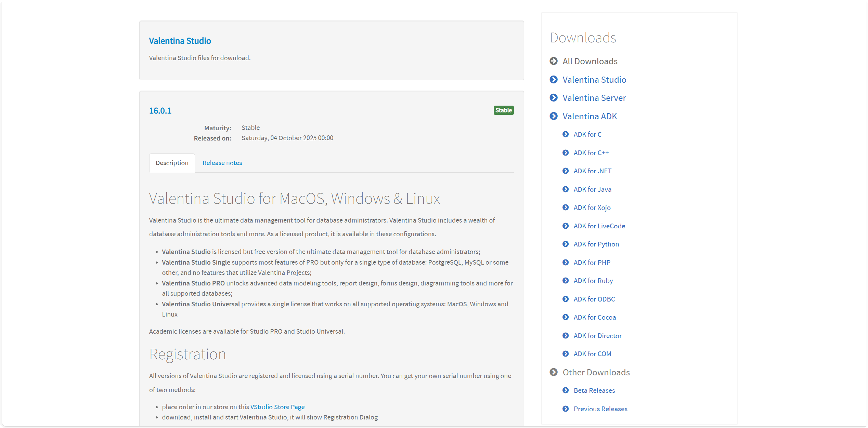Select Valentina Studio in Downloads sidebar
868x428 pixels.
(x=594, y=80)
